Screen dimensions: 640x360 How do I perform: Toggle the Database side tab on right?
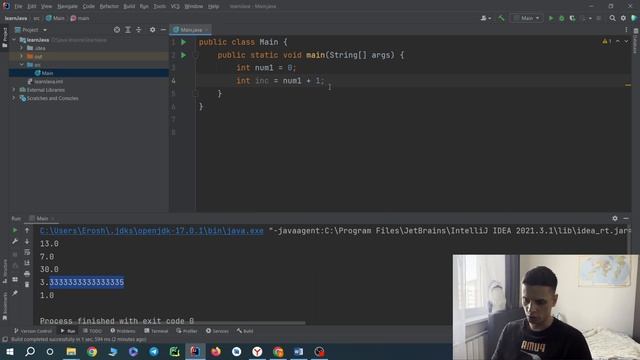[x=636, y=41]
